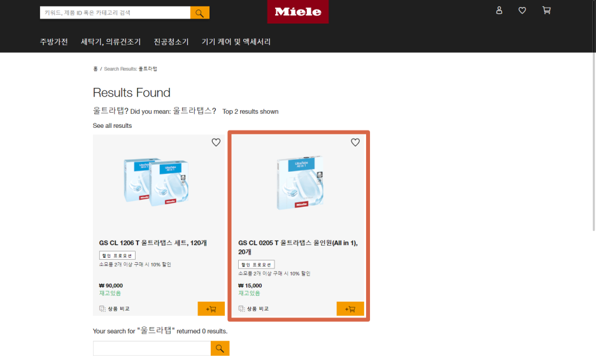This screenshot has width=596, height=364.
Task: Open the 기기 케어 및 액세서리 menu
Action: [236, 42]
